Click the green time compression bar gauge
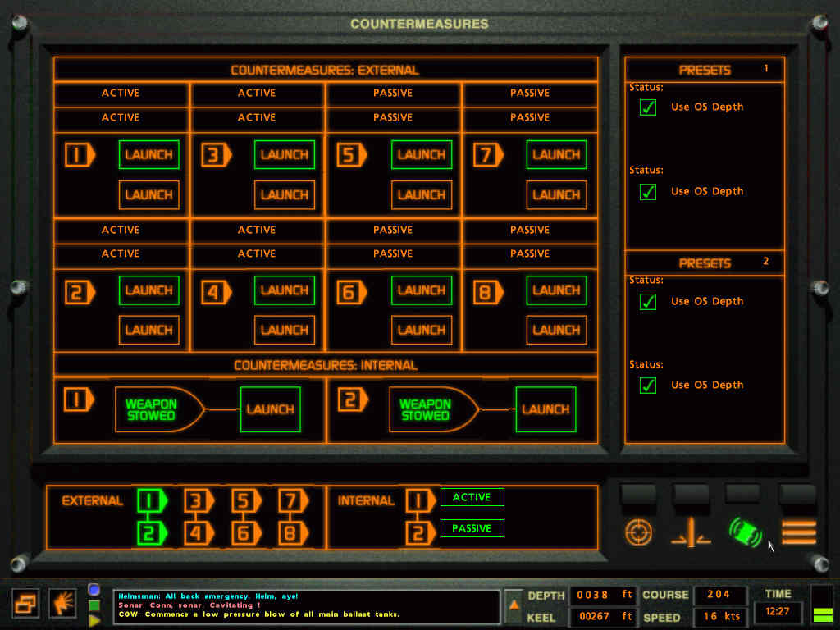 (823, 605)
